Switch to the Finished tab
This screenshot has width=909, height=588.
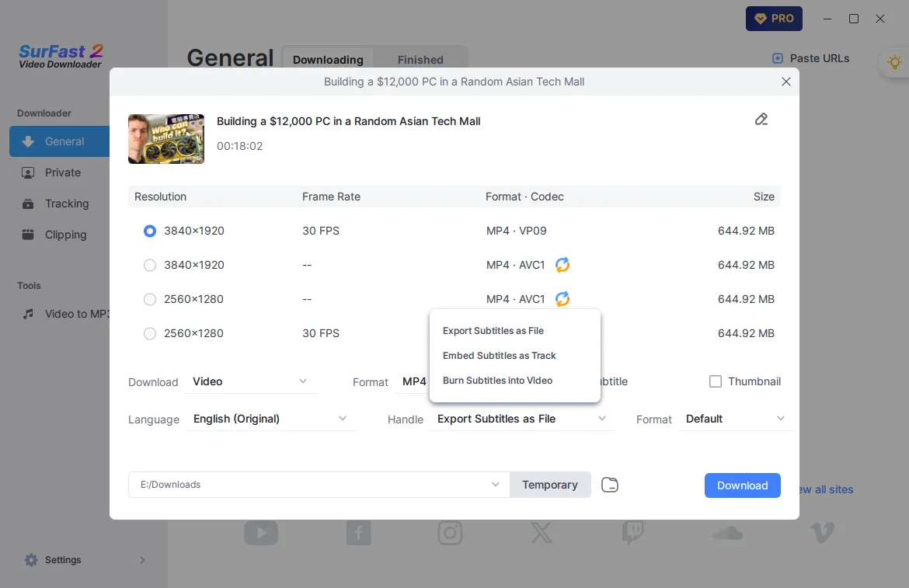[x=420, y=60]
